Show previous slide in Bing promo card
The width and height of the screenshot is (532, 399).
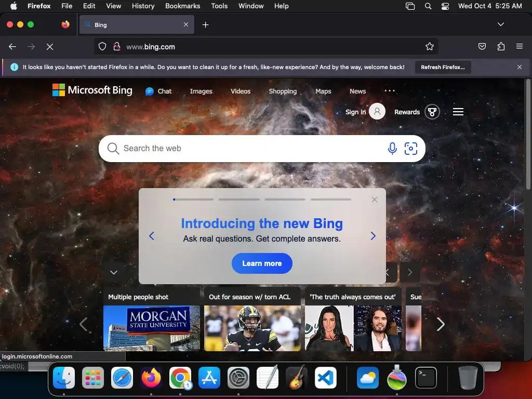click(x=152, y=236)
